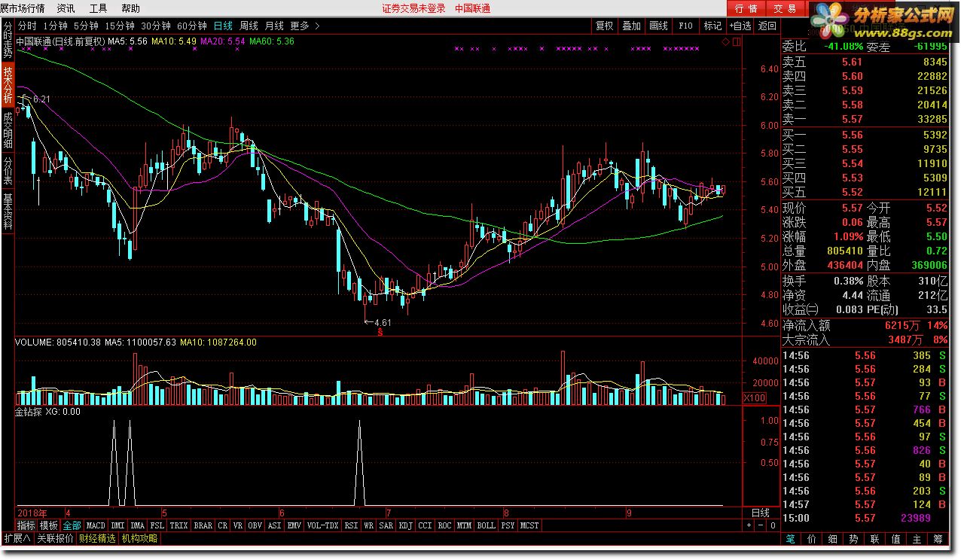
Task: Select the 60分钟 period
Action: [192, 26]
